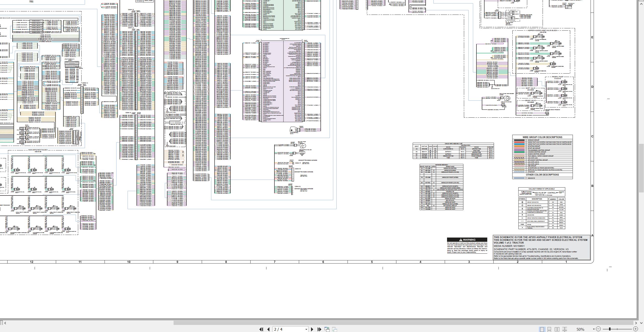
Task: Click the 'OTHER COLOR DESCRIPTIONS' heading
Action: click(542, 175)
